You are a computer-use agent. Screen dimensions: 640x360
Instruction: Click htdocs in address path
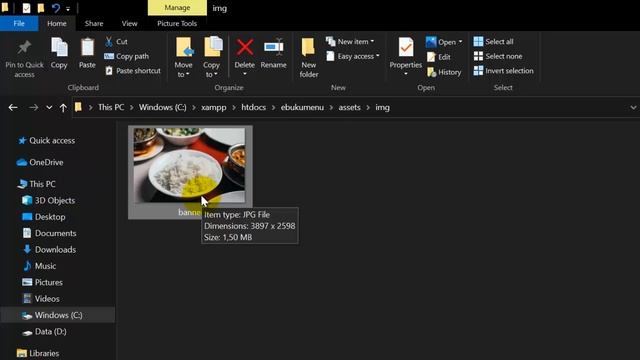[253, 107]
